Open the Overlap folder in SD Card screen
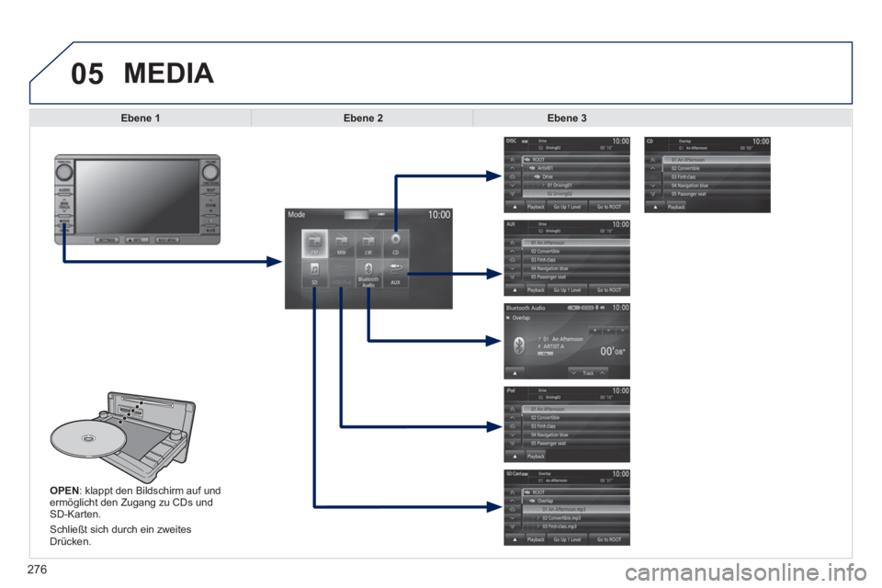This screenshot has height=588, width=882. (576, 501)
